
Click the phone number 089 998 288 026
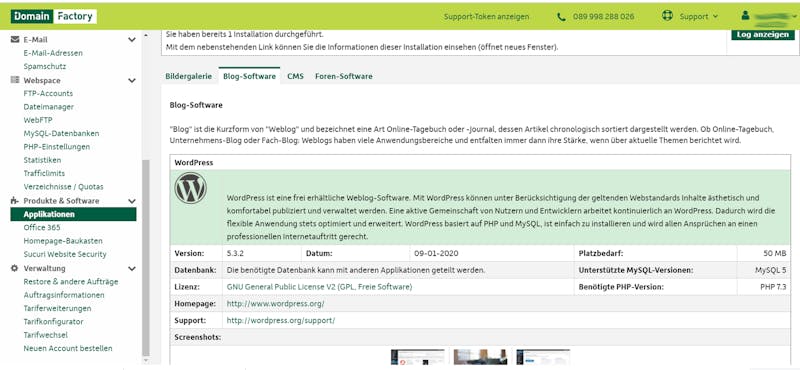[604, 16]
